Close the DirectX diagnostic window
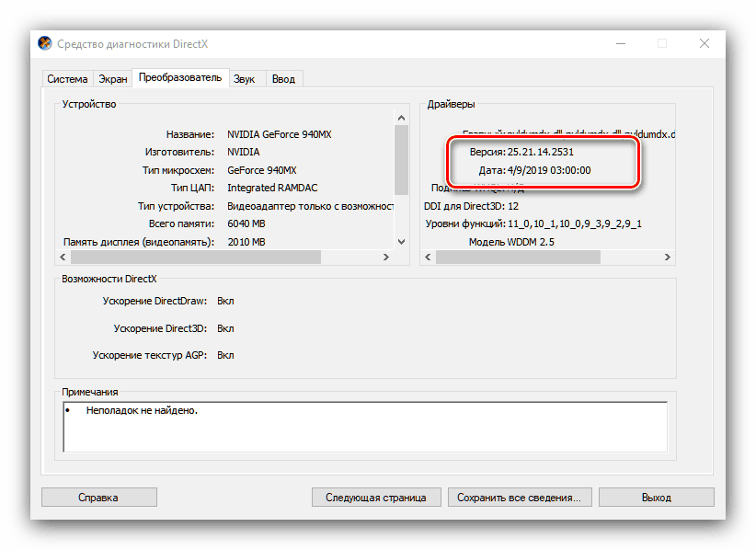Screen dimensions: 756x550 pyautogui.click(x=704, y=44)
